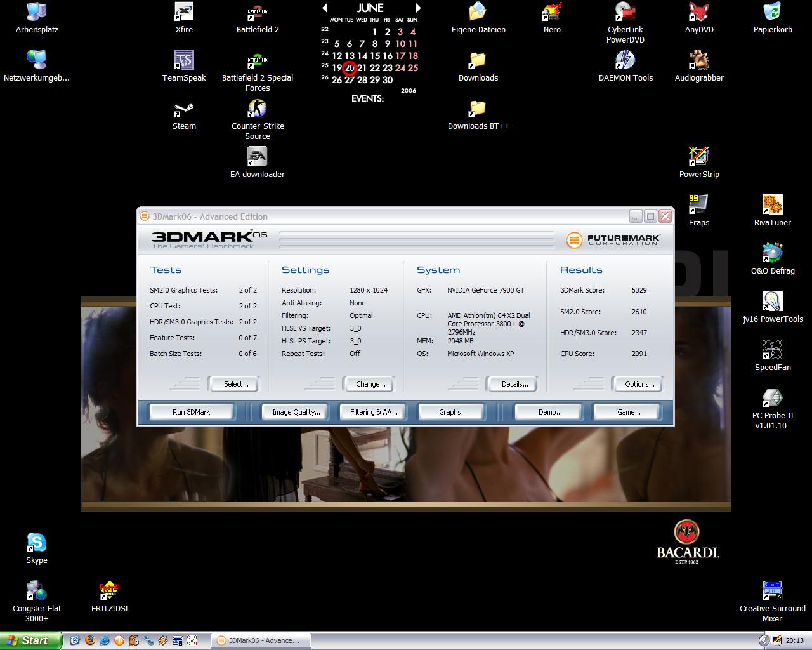Launch jv16 PowerTools
The width and height of the screenshot is (812, 650).
pyautogui.click(x=773, y=307)
